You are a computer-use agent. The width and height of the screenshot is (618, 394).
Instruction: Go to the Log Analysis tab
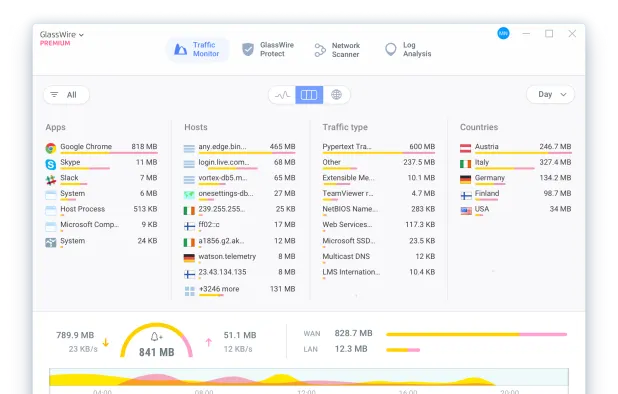point(408,50)
